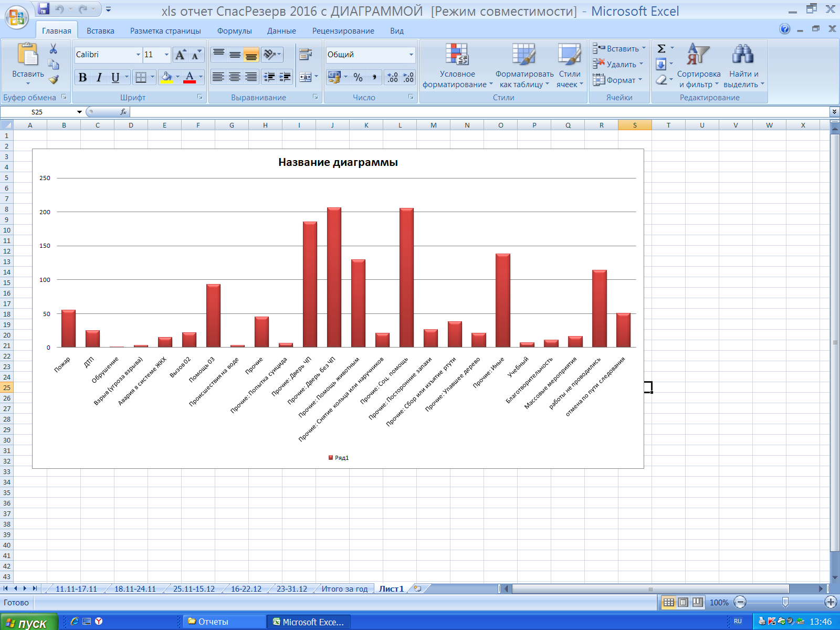Toggle Bold formatting
This screenshot has height=630, width=840.
click(82, 77)
